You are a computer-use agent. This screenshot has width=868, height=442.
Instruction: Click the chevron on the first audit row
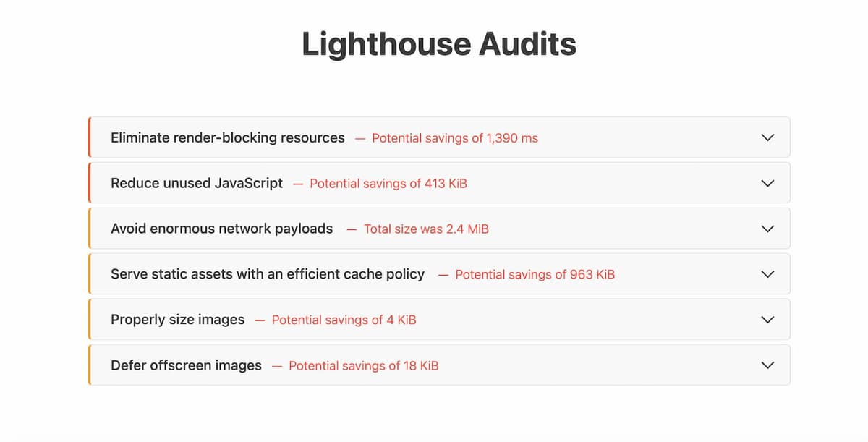pos(767,137)
